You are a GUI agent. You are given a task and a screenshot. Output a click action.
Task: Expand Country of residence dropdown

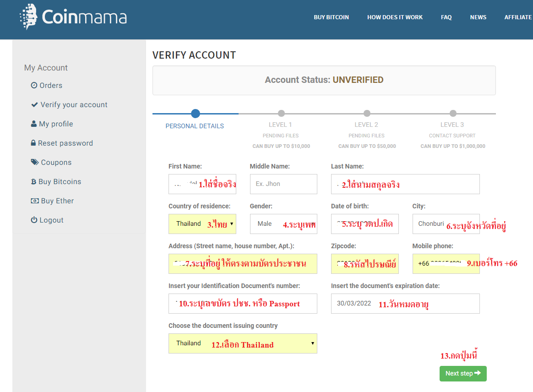point(202,224)
